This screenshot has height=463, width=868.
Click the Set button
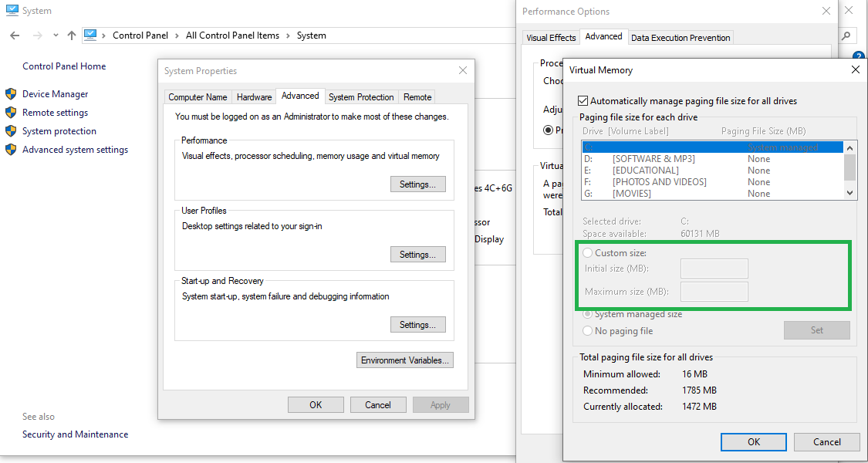click(x=816, y=330)
